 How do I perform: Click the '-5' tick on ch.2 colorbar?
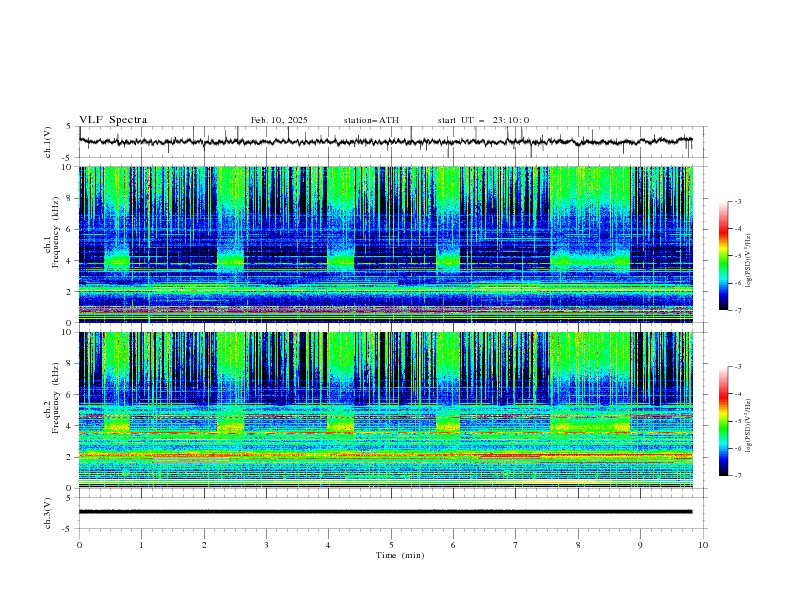coord(737,421)
